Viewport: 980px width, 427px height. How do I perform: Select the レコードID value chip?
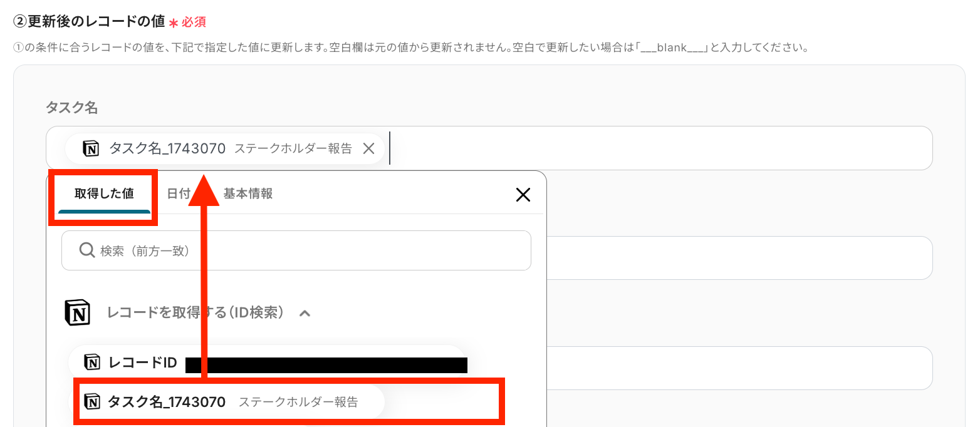click(x=268, y=363)
